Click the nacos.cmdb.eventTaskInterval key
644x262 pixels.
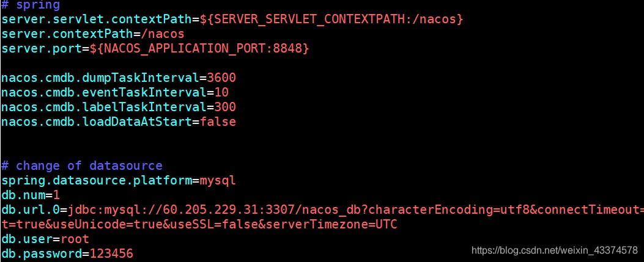click(103, 92)
